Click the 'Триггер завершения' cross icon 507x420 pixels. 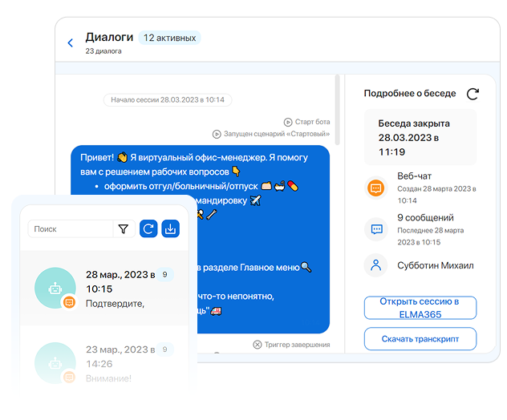pyautogui.click(x=257, y=345)
